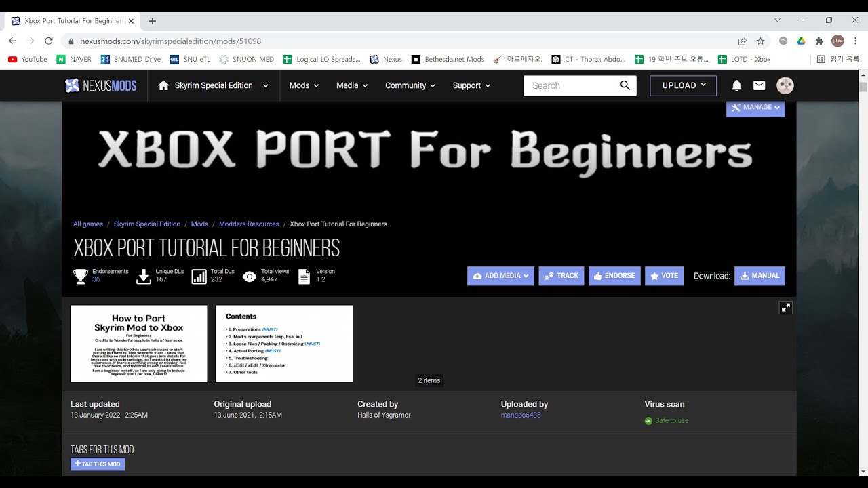Expand the image gallery fullscreen icon

click(x=786, y=308)
